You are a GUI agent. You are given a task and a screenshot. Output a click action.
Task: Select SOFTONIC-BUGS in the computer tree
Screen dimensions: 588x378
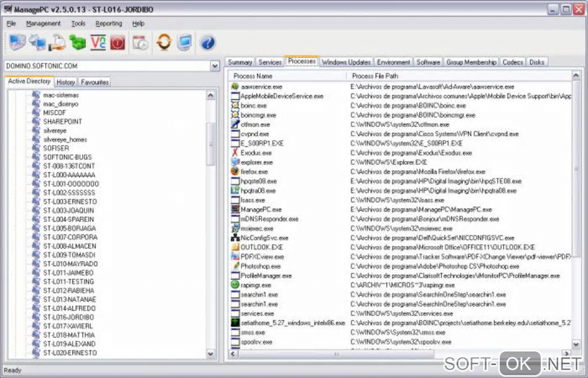click(67, 157)
